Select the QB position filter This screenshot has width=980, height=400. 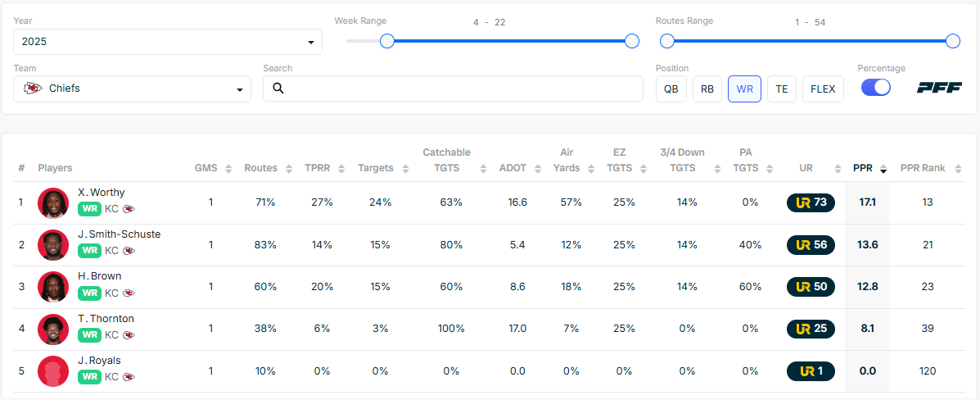point(671,89)
